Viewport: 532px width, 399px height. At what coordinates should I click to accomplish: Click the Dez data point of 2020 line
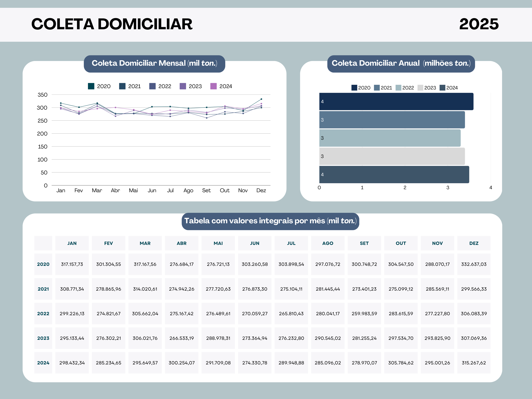[261, 99]
